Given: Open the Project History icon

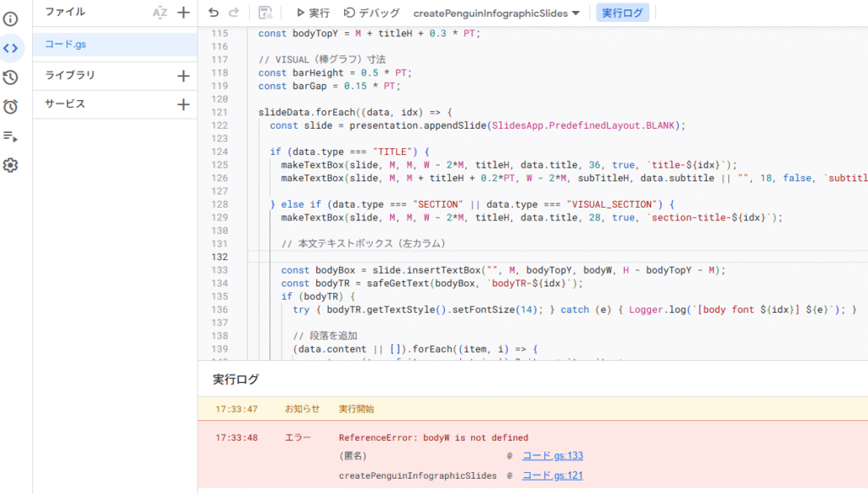Looking at the screenshot, I should pos(10,78).
